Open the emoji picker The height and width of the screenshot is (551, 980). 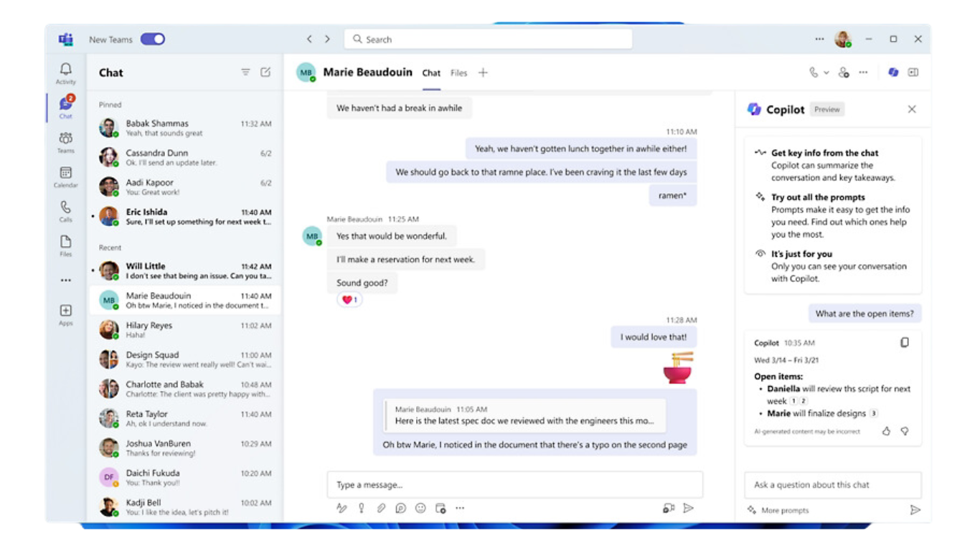[420, 508]
